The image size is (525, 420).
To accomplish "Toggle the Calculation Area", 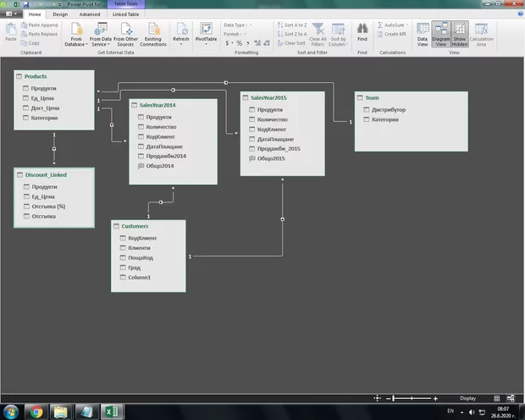I will [481, 34].
